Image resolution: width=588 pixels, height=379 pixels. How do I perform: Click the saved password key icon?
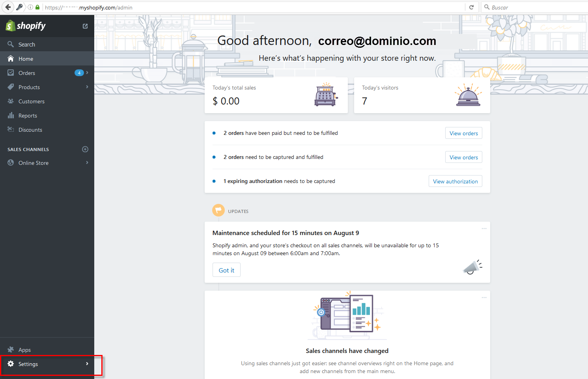[19, 7]
